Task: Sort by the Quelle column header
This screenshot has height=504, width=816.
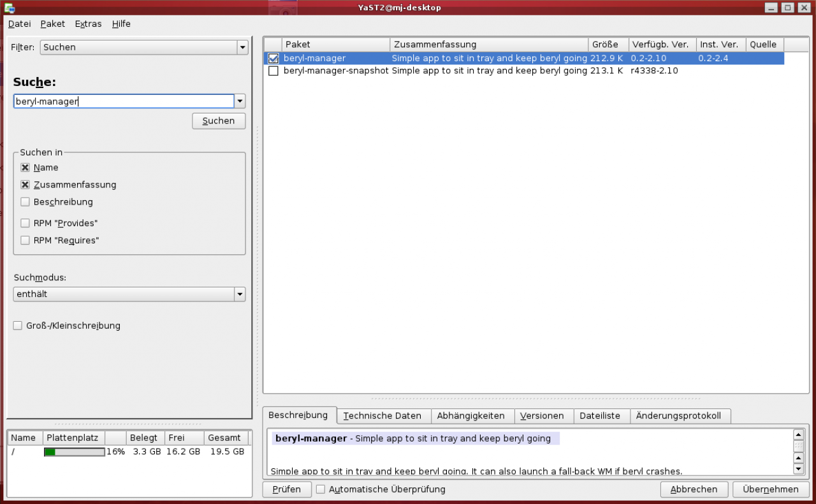Action: 765,44
